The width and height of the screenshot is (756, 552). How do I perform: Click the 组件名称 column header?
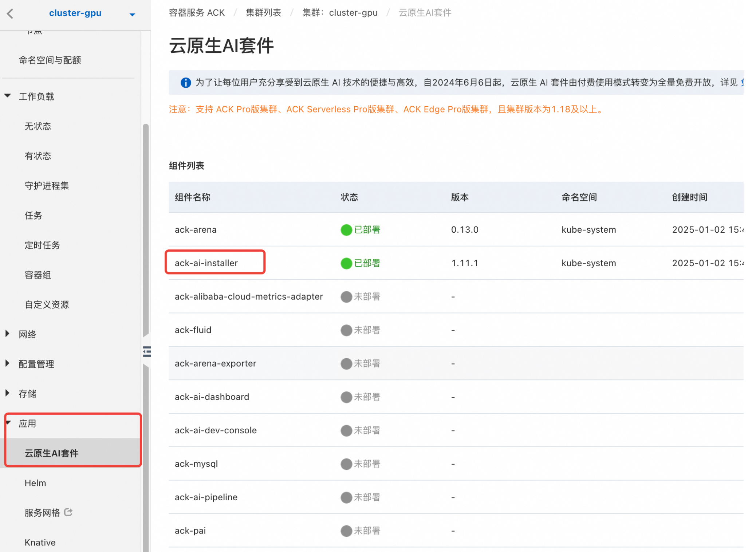coord(193,197)
